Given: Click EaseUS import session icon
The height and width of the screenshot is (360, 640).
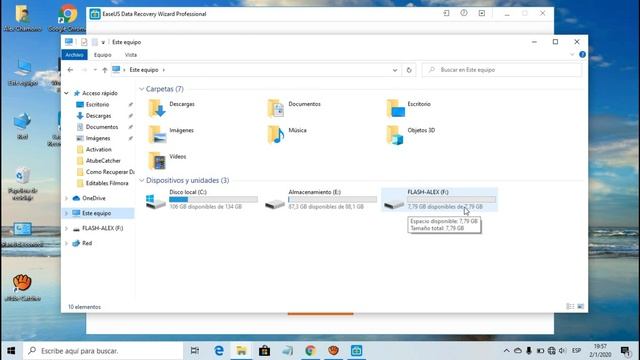Looking at the screenshot, I should pos(446,13).
